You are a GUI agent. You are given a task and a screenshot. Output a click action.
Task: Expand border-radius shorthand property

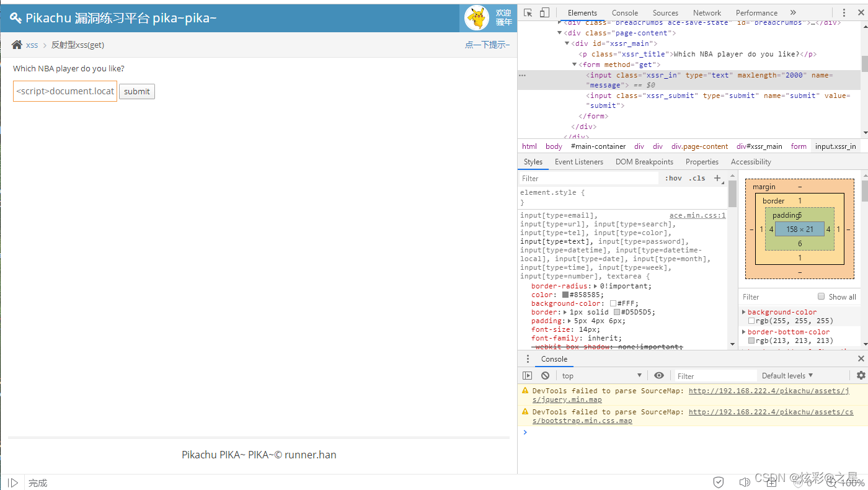coord(596,286)
